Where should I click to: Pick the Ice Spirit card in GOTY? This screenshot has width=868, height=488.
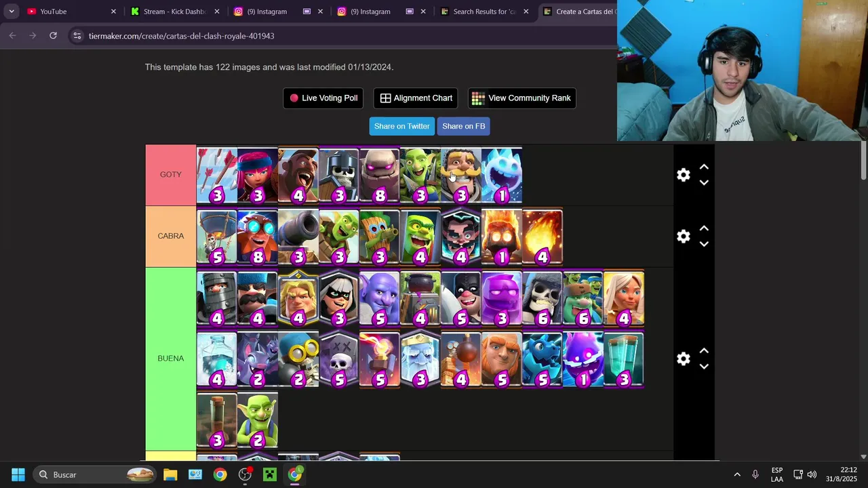click(x=502, y=176)
